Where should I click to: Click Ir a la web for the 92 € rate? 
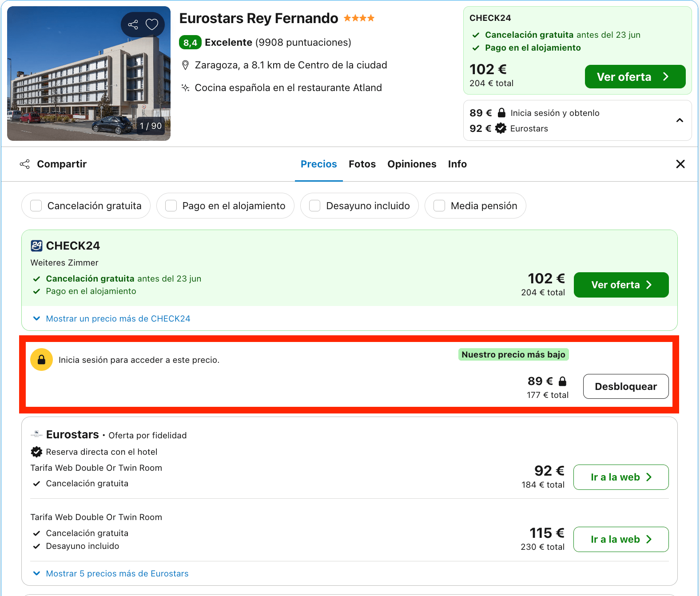[621, 477]
